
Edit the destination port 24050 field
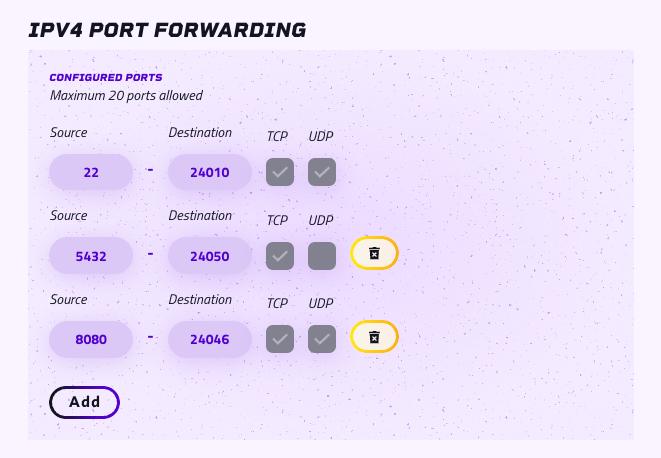pos(210,256)
